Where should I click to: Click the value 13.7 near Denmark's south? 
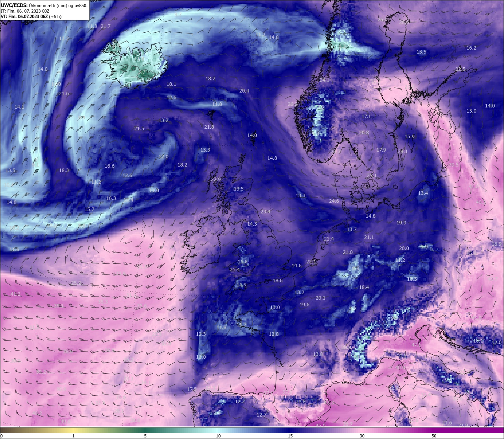coord(352,230)
